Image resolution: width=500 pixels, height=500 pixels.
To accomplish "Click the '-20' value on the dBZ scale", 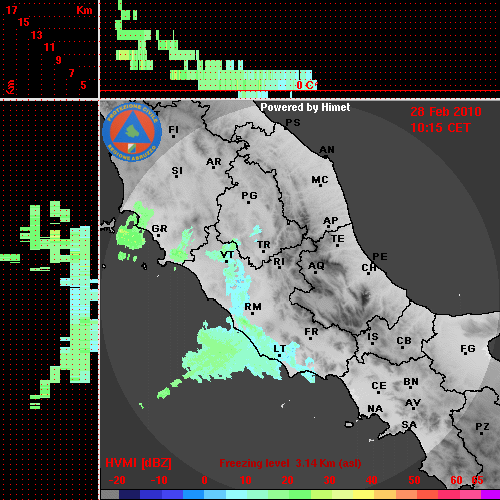I will pos(117,480).
